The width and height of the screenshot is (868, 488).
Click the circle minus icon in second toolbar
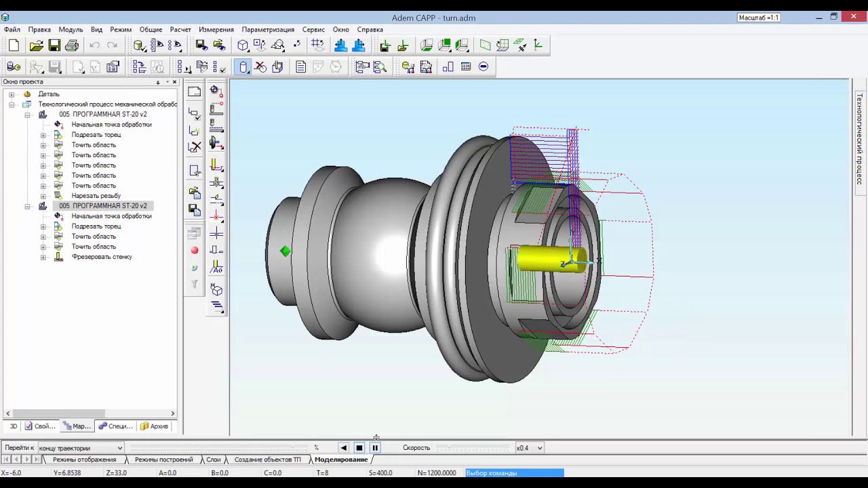click(x=484, y=66)
